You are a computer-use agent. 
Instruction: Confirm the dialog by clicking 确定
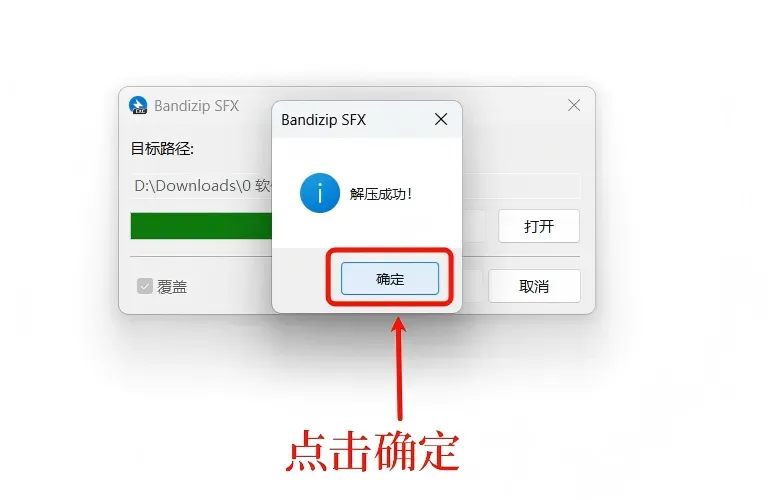[x=390, y=279]
